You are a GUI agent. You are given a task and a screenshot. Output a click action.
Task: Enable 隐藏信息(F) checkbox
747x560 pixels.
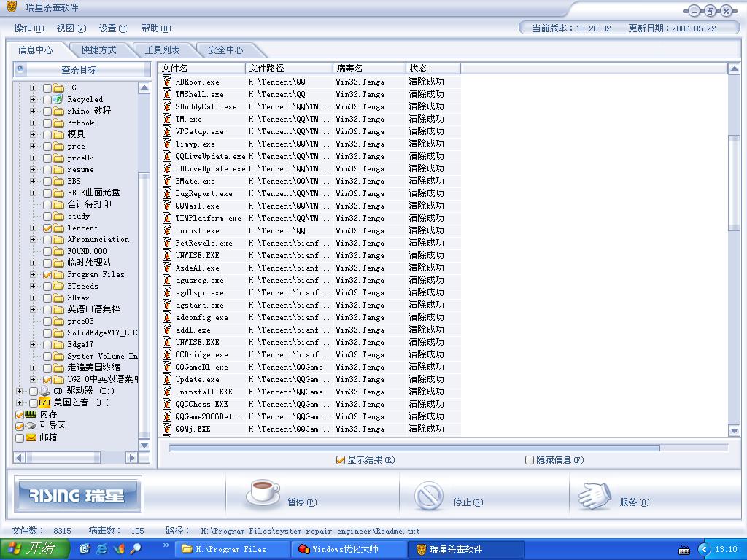coord(530,460)
